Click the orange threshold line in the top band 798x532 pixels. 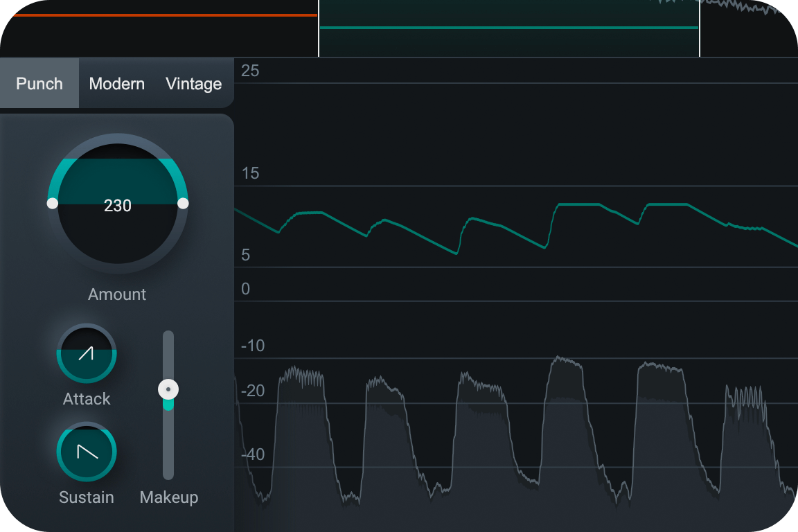point(165,15)
